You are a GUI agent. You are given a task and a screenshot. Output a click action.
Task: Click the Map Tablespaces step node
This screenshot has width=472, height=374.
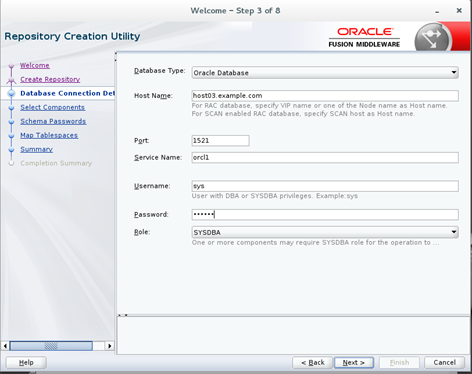point(11,136)
